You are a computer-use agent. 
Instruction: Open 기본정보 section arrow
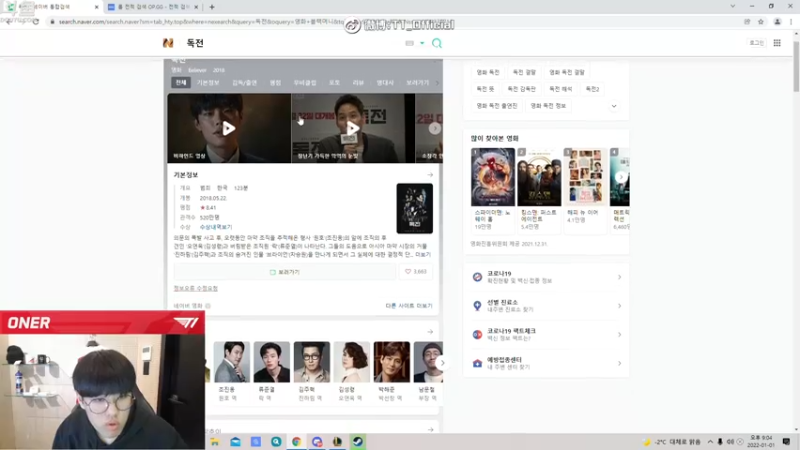(x=430, y=175)
